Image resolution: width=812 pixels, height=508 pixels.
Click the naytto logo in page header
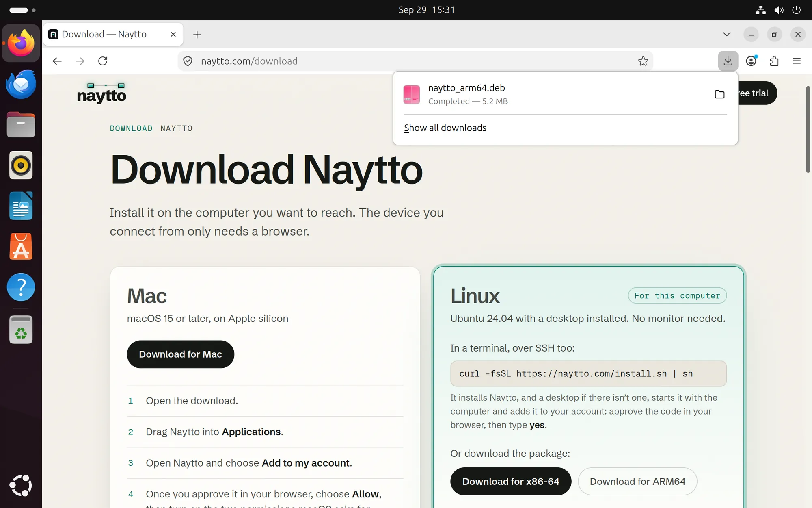pyautogui.click(x=101, y=93)
